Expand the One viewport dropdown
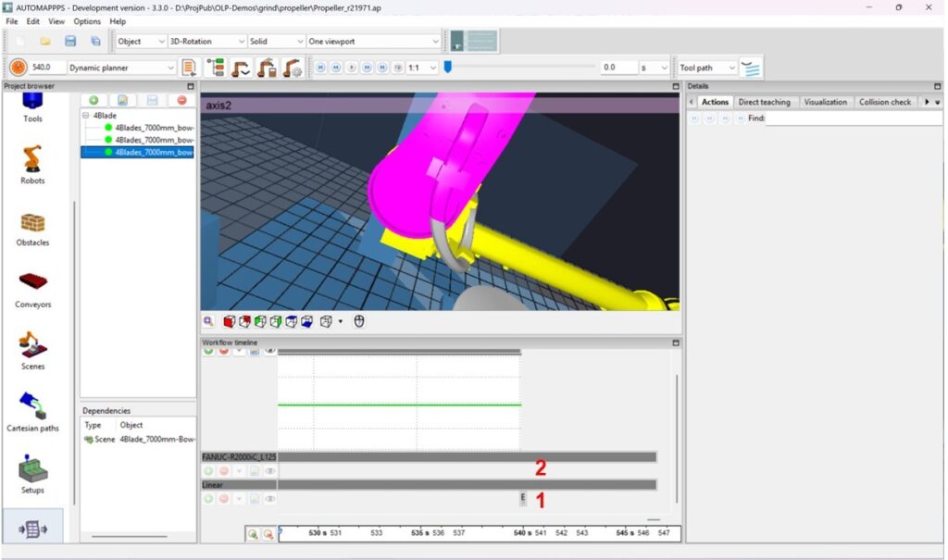The height and width of the screenshot is (560, 948). [435, 41]
